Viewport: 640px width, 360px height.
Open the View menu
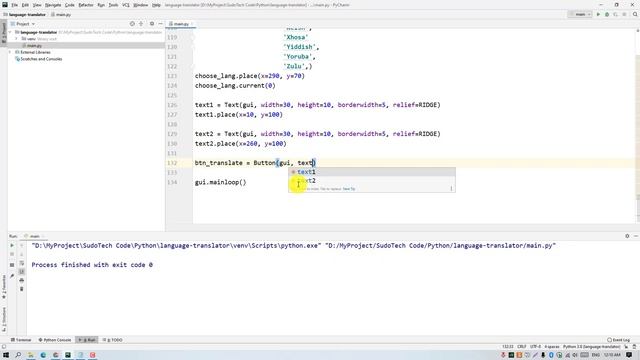37,5
